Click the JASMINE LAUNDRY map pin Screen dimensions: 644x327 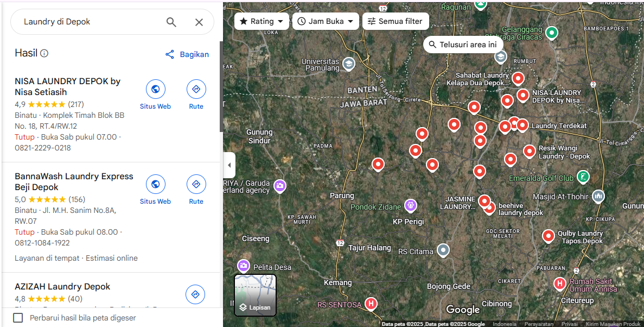(484, 201)
